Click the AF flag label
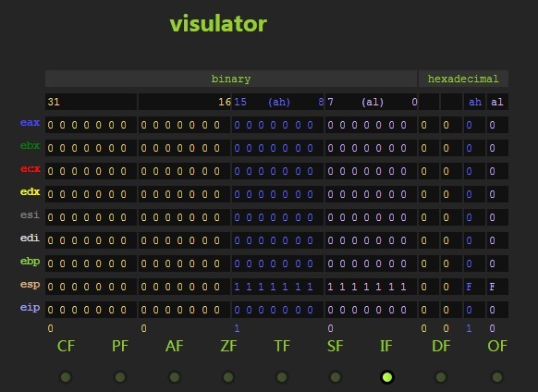This screenshot has width=538, height=392. 175,346
